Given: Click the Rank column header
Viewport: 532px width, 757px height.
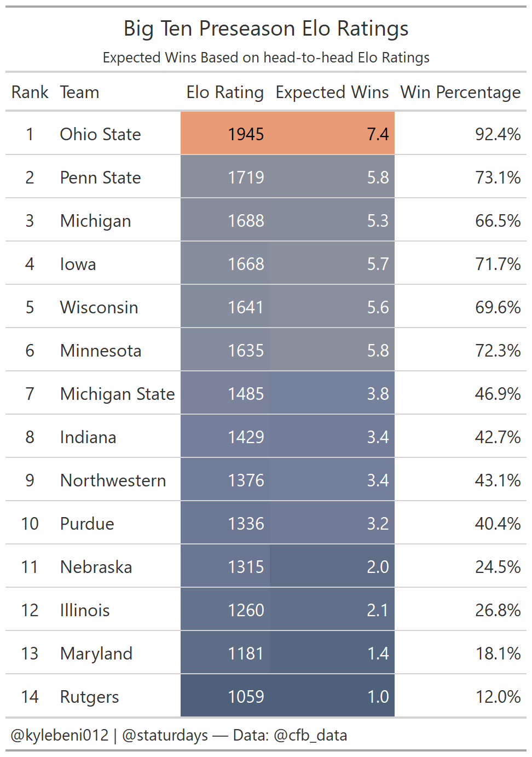Looking at the screenshot, I should [x=30, y=93].
